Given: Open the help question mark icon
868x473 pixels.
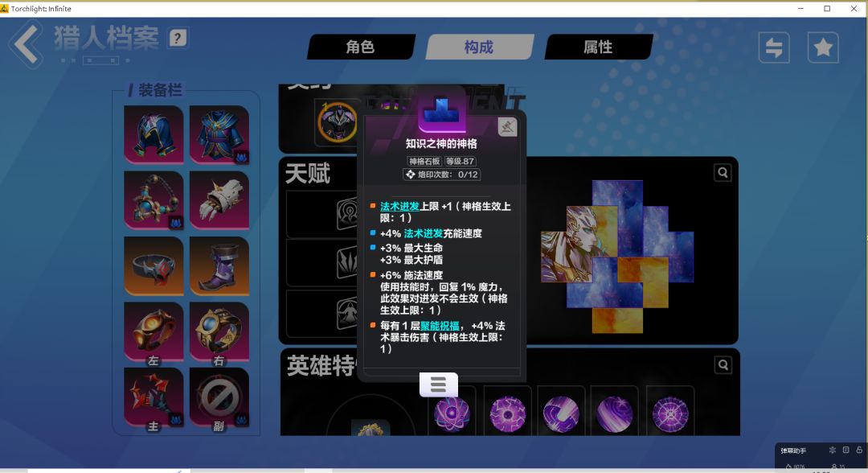Looking at the screenshot, I should pos(177,39).
